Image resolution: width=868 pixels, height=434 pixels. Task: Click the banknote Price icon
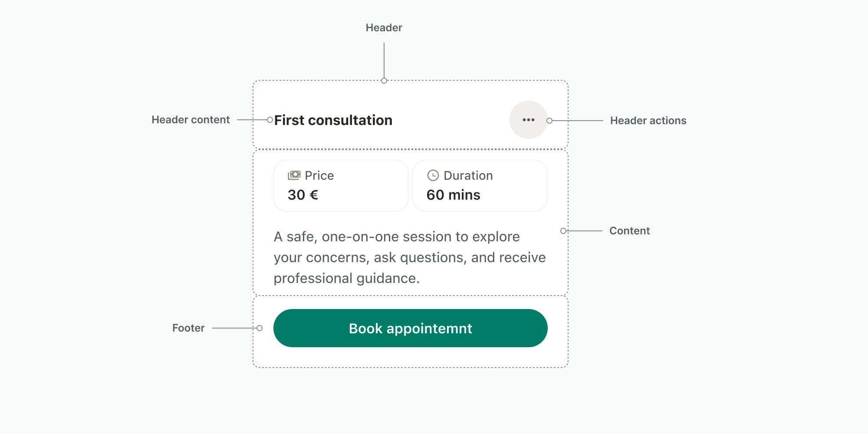pyautogui.click(x=294, y=175)
